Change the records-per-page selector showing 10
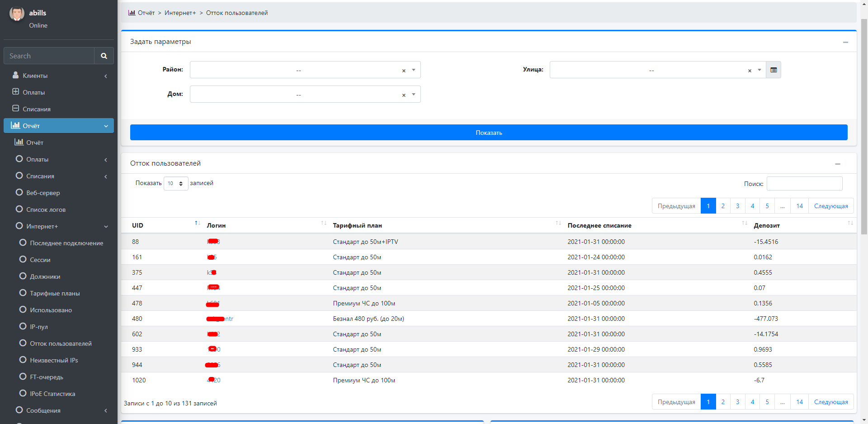Viewport: 868px width, 424px height. click(x=176, y=183)
